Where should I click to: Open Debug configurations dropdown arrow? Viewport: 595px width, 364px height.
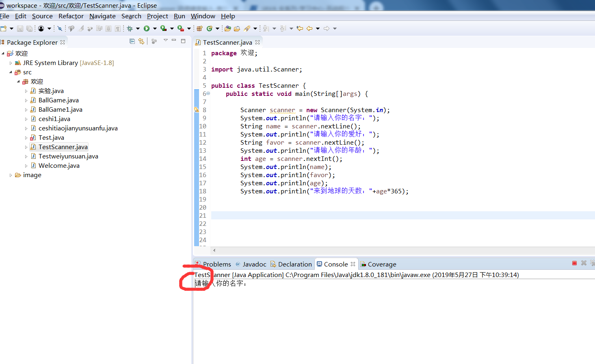pos(138,28)
